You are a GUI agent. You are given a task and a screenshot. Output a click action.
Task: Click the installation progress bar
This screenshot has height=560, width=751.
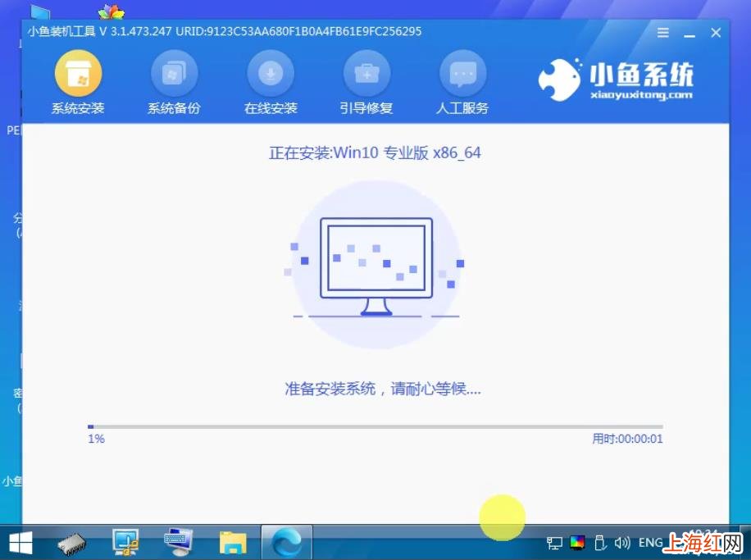pyautogui.click(x=375, y=426)
